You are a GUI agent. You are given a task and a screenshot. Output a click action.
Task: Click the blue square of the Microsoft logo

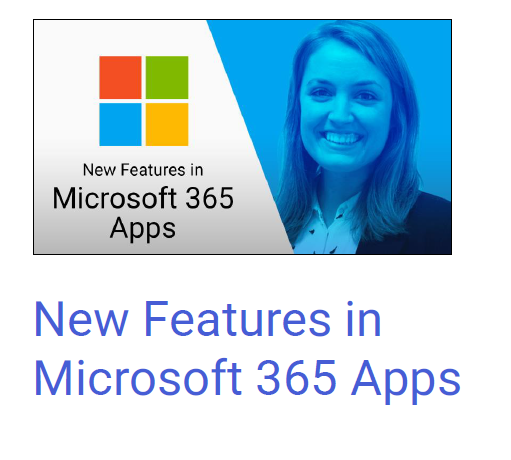[120, 124]
